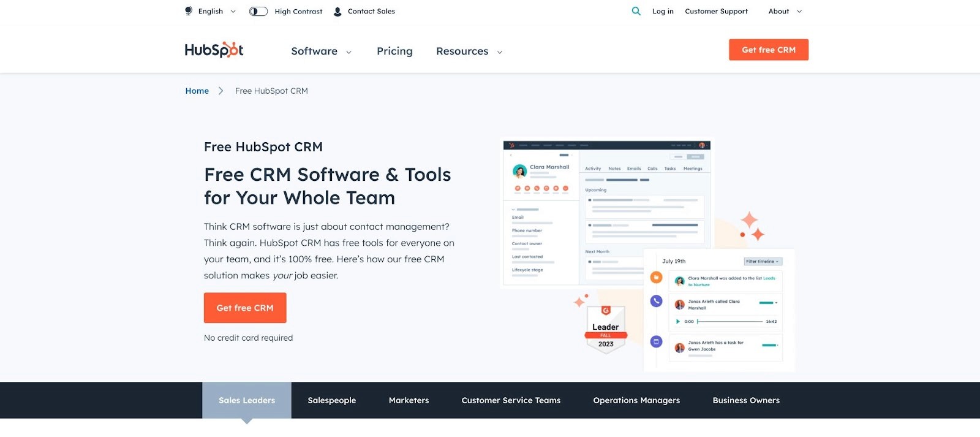Image resolution: width=980 pixels, height=437 pixels.
Task: Switch to the Salespeople tab
Action: [332, 400]
